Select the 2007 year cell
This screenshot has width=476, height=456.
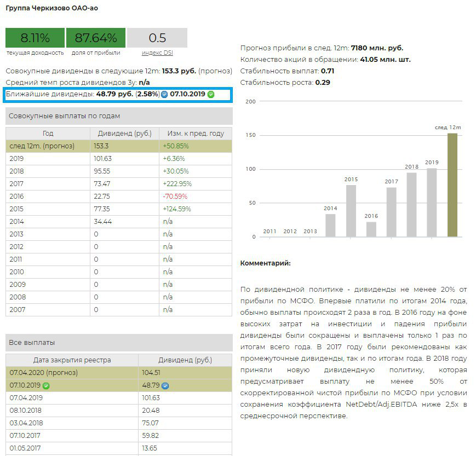click(48, 310)
